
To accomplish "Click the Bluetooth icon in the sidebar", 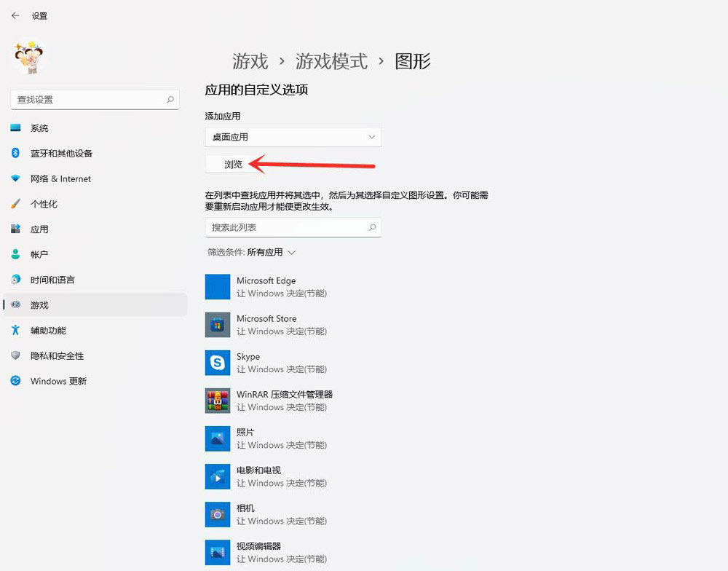I will point(15,153).
